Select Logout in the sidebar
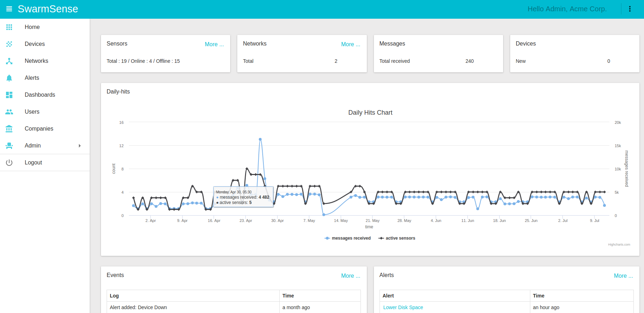 point(45,163)
